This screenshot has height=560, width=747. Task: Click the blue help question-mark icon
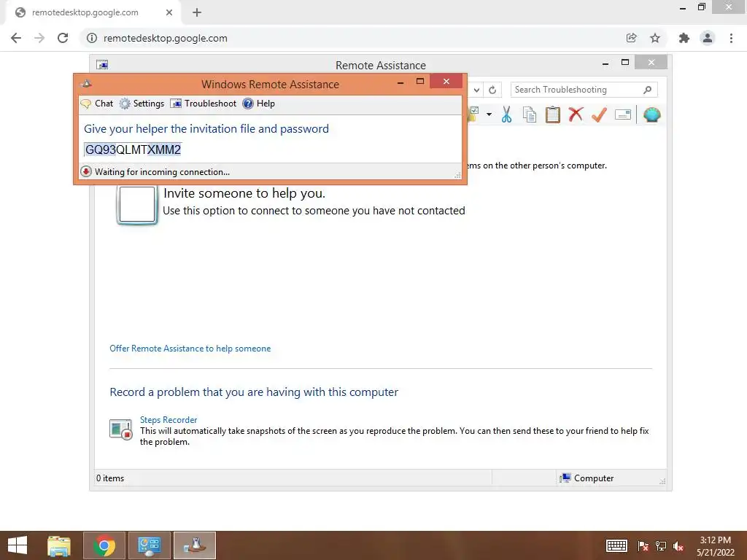(248, 104)
